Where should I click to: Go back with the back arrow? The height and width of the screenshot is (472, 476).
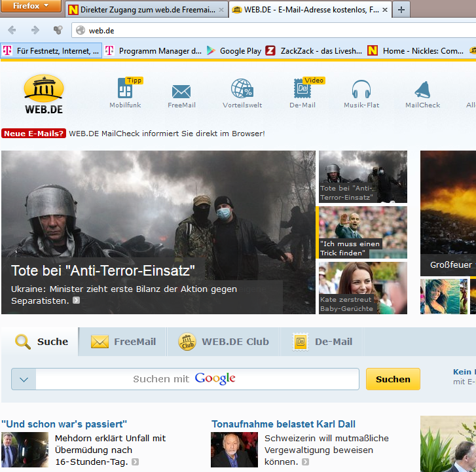point(12,30)
